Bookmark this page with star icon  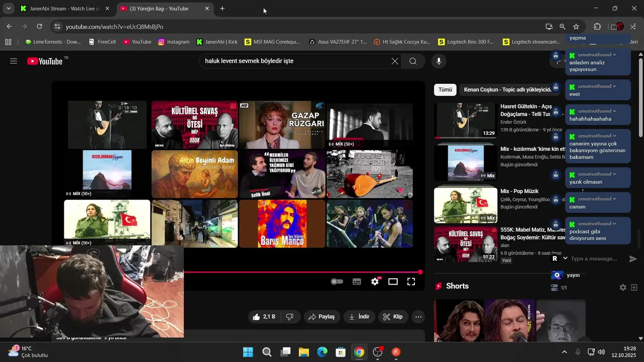pos(576,27)
